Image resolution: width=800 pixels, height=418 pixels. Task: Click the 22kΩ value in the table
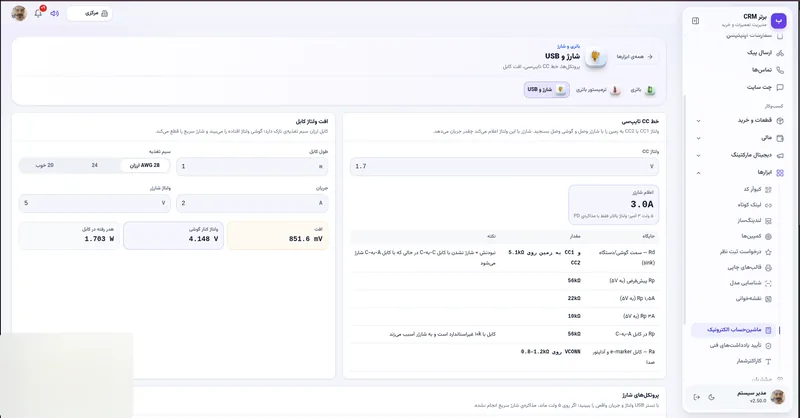coord(574,299)
